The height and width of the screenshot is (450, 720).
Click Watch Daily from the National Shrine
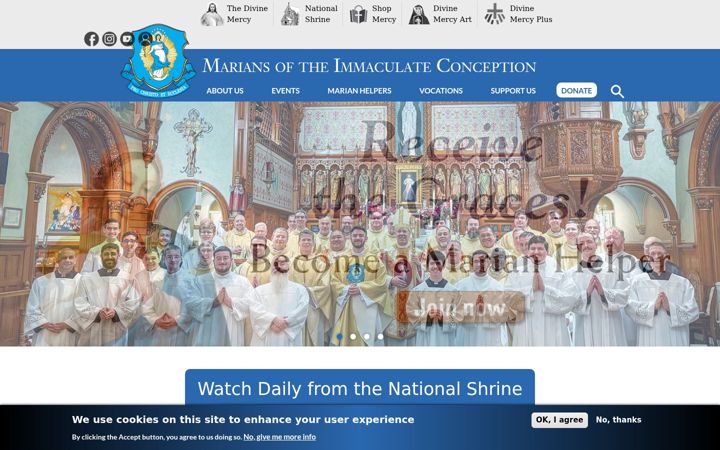pyautogui.click(x=360, y=388)
